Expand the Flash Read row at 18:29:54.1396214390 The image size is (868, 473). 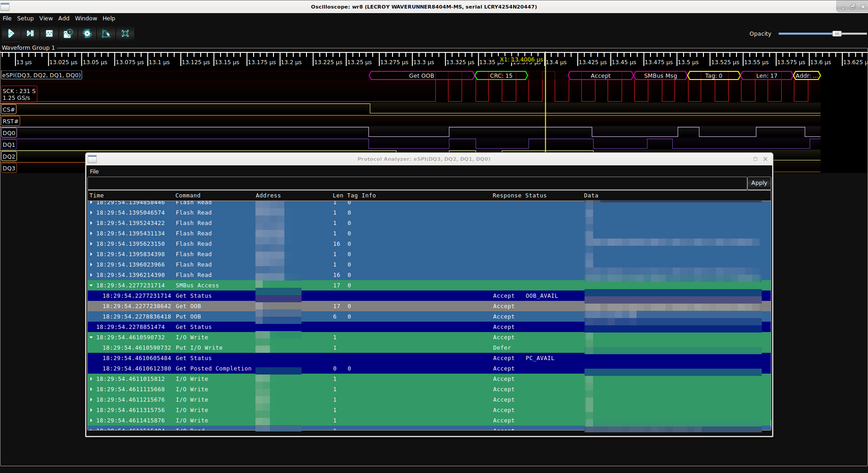point(91,275)
